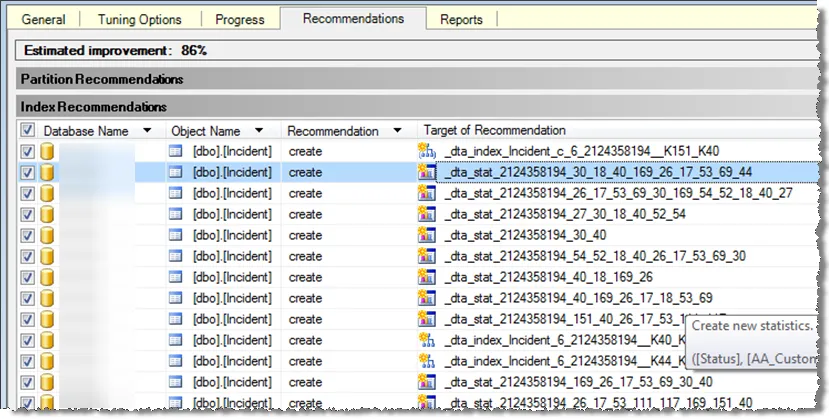
Task: Click the clustered index icon for _dta_index_Incident_c_6
Action: point(426,151)
